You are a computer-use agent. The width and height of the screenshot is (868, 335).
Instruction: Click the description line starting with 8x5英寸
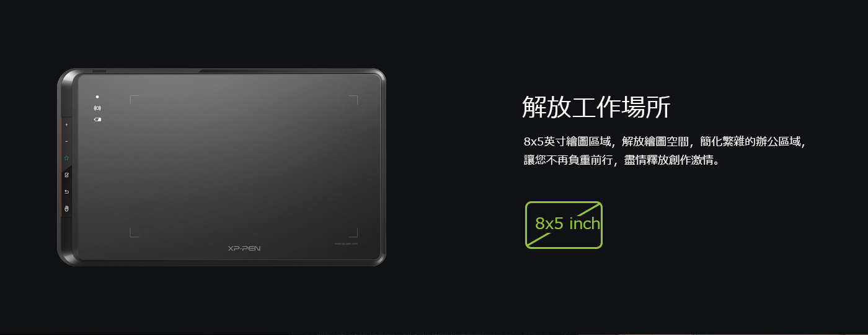coord(665,142)
